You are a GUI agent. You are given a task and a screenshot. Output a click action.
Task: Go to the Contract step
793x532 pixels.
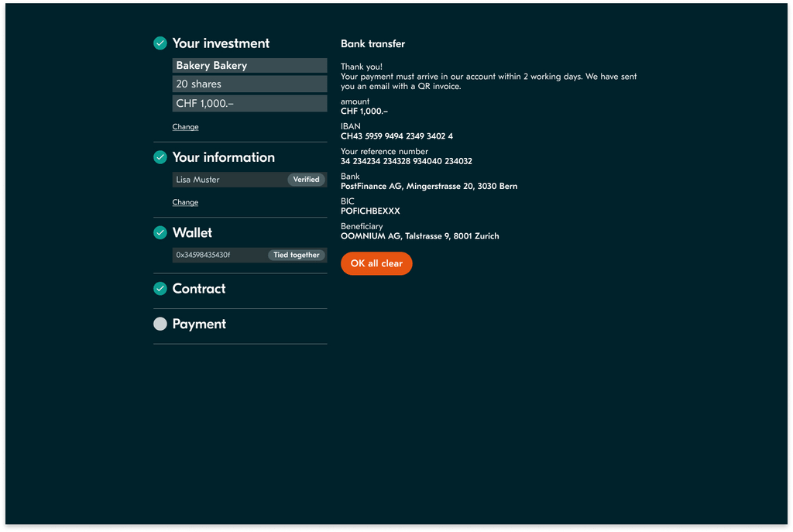[199, 289]
